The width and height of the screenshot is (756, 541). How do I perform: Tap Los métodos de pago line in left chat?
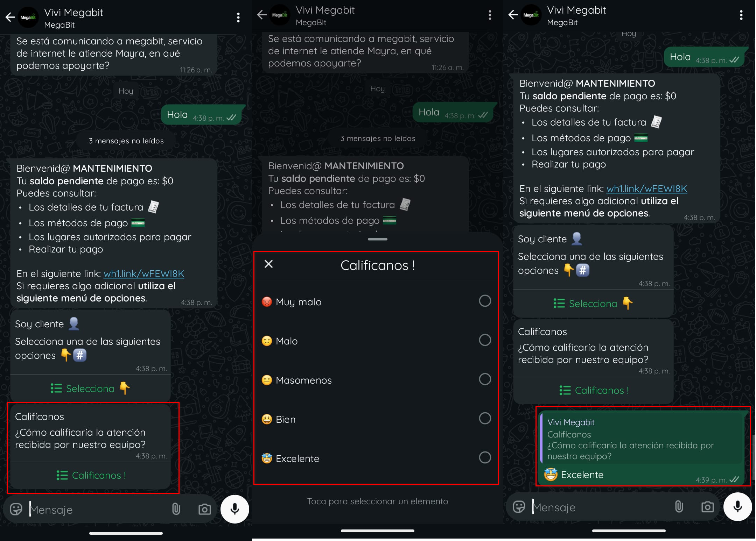click(x=87, y=223)
